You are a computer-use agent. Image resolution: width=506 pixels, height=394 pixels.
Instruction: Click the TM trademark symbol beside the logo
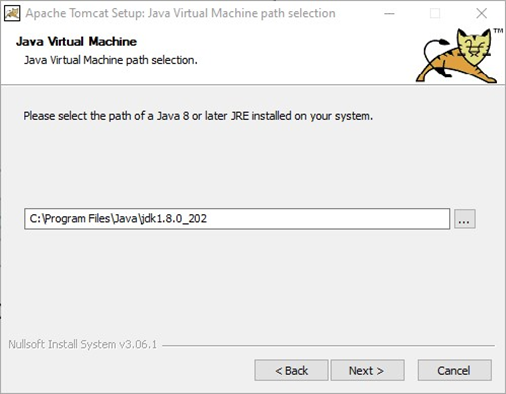[498, 31]
